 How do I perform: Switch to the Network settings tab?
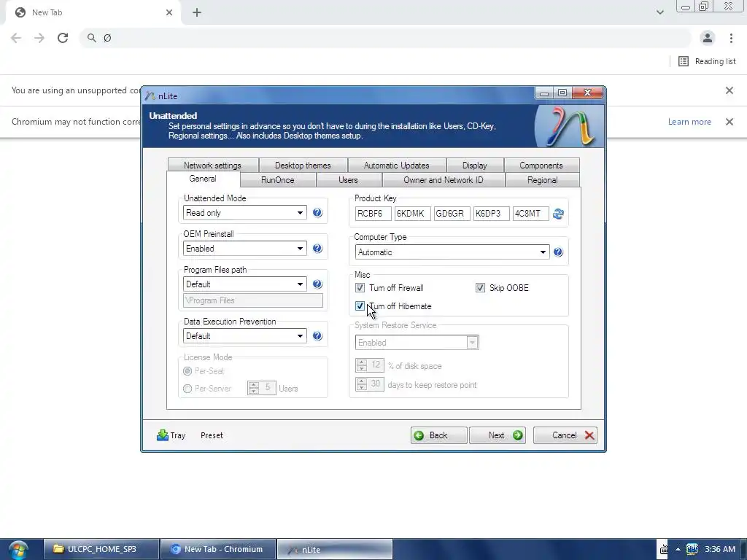pos(212,166)
